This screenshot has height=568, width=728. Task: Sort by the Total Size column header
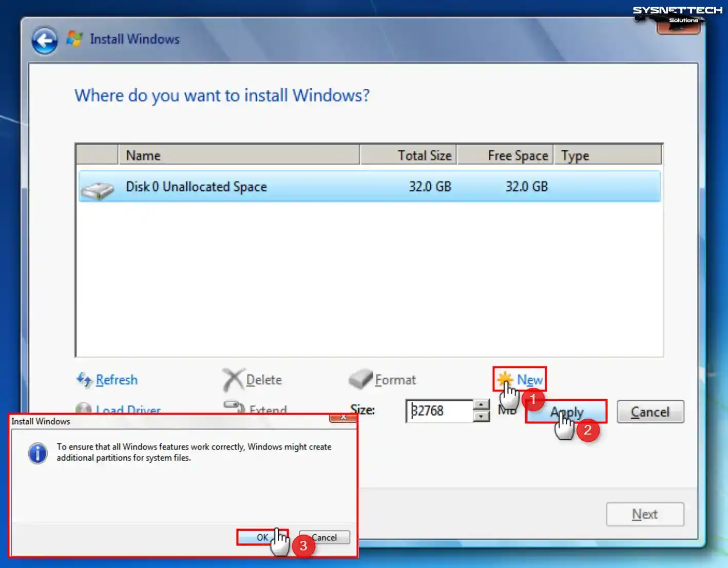[408, 155]
